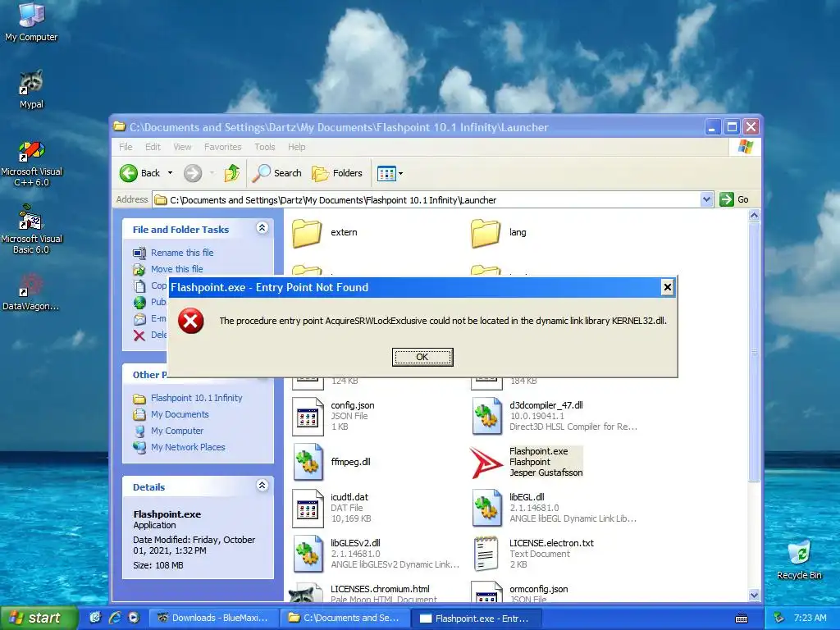This screenshot has width=840, height=630.
Task: Click the tray icon beside the clock
Action: pos(779,618)
